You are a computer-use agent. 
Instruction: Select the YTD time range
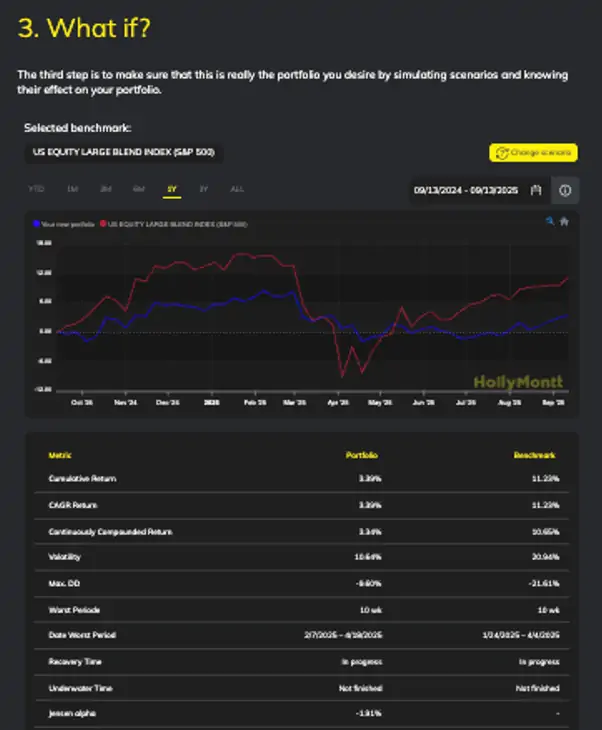37,188
